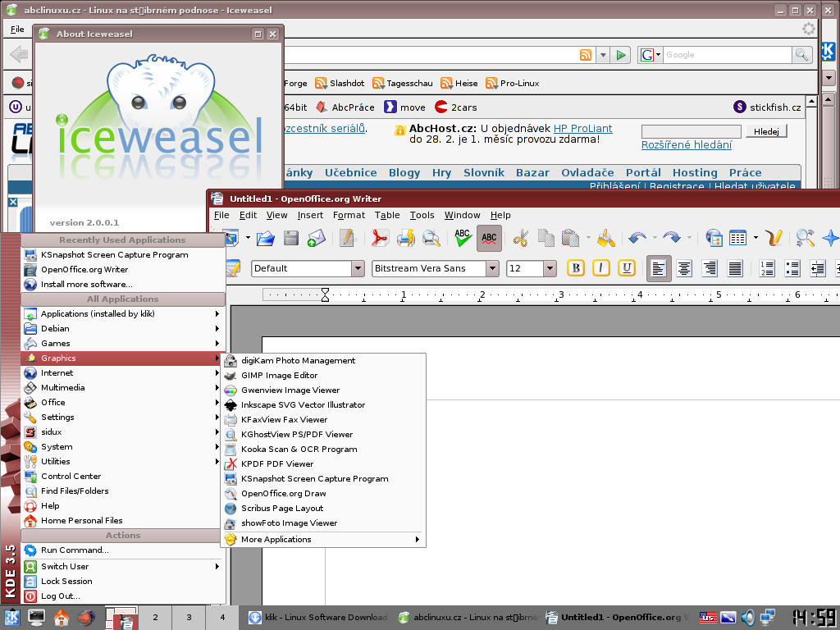Screen dimensions: 840x630
Task: Toggle AutoSpellcheck red-underlined ABC button
Action: coord(489,238)
